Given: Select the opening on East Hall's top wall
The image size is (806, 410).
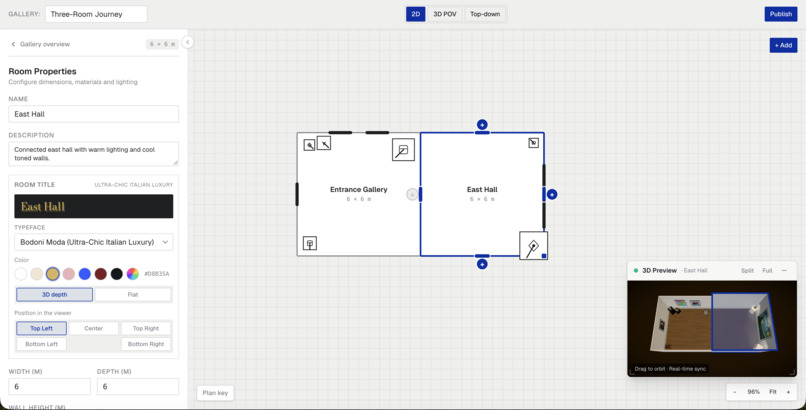Looking at the screenshot, I should coord(482,133).
